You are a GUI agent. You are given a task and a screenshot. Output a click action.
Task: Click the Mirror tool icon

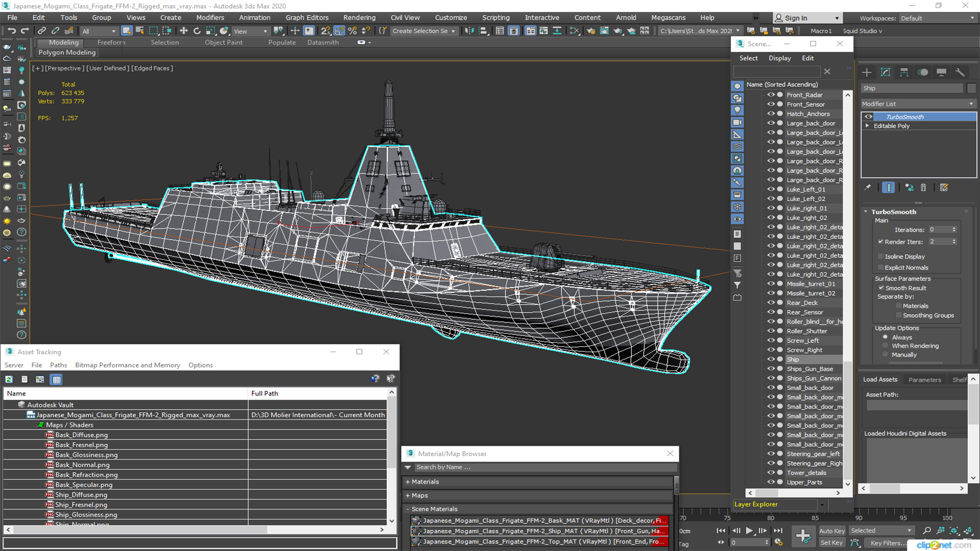[469, 31]
